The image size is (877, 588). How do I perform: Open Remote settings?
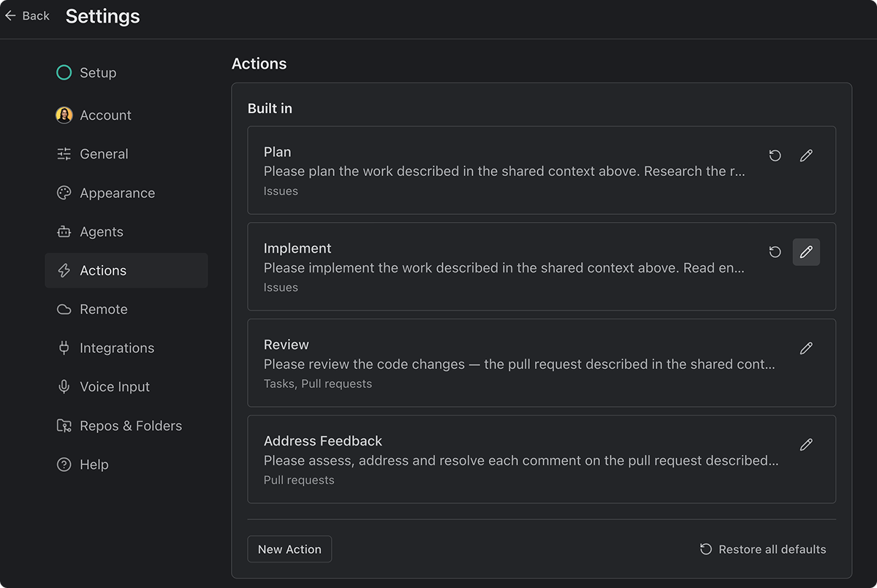(126, 309)
